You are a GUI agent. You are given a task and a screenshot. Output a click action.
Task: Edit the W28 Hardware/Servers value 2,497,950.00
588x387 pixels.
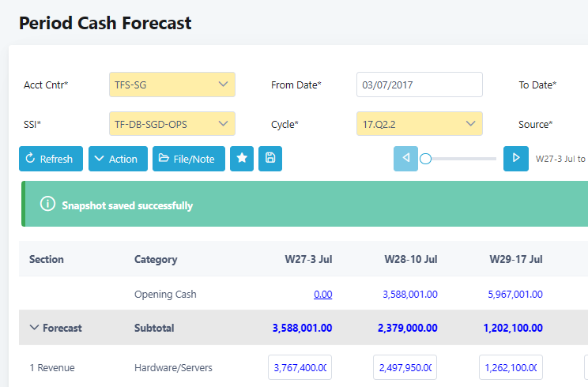point(405,367)
